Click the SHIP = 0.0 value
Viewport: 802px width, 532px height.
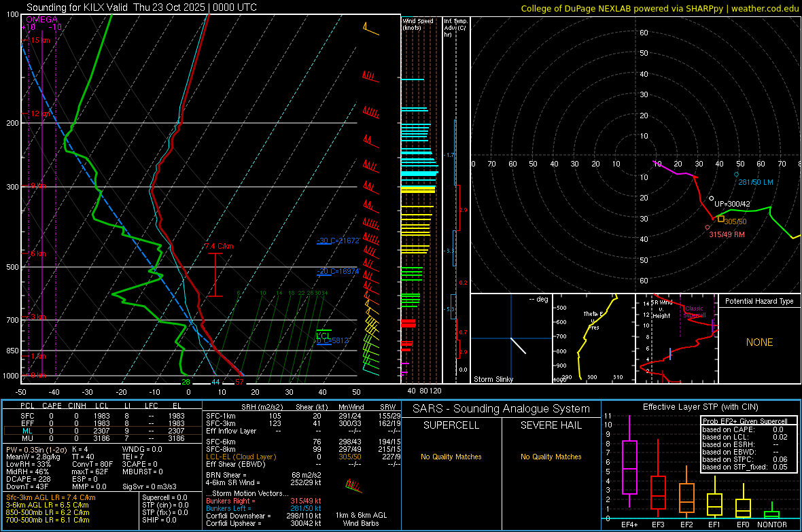pos(159,520)
